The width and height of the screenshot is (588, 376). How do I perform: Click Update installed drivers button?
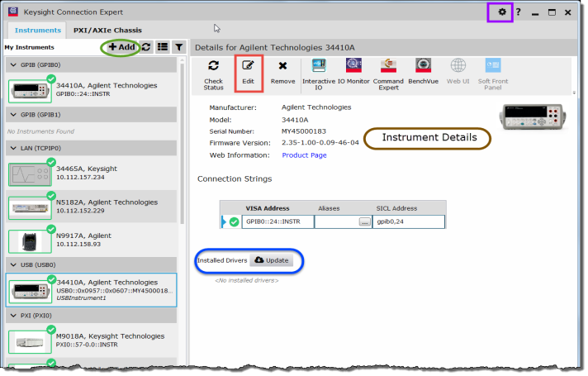click(271, 260)
